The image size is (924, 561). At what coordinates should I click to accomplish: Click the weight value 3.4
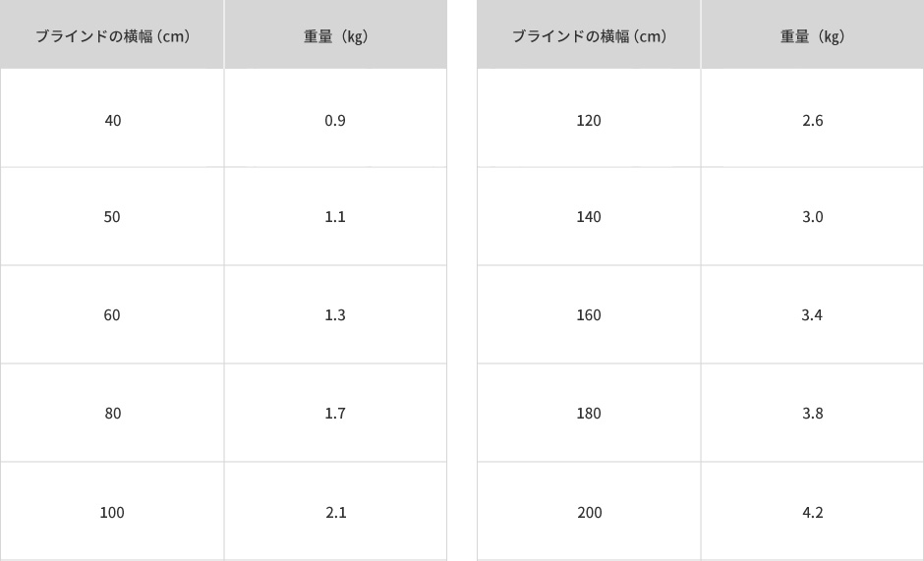[812, 315]
